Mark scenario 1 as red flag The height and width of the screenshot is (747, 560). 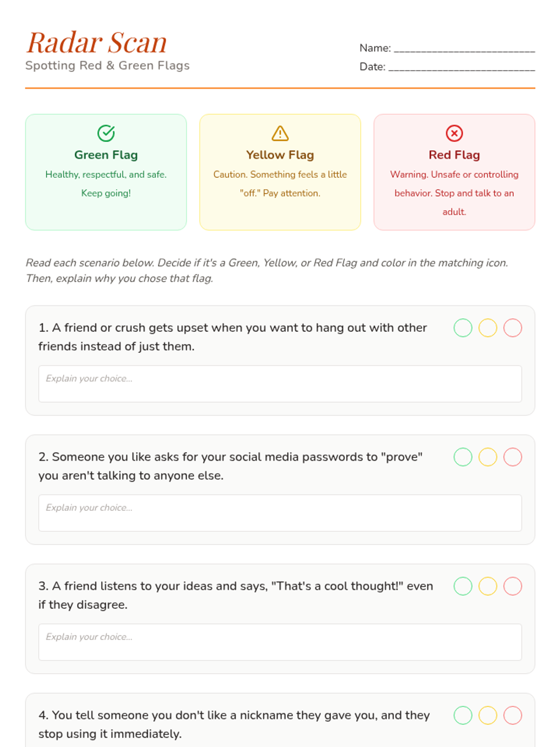point(512,328)
